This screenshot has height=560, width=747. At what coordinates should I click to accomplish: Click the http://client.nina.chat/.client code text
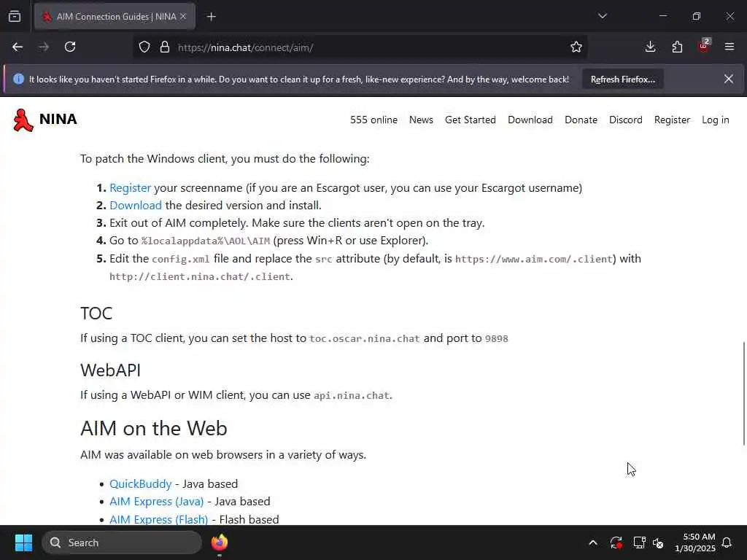200,276
